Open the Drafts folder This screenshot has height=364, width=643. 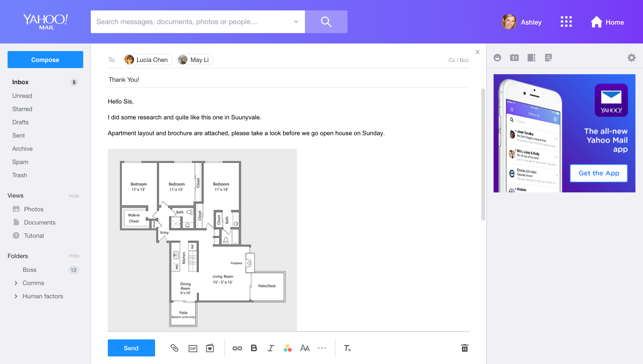[20, 122]
